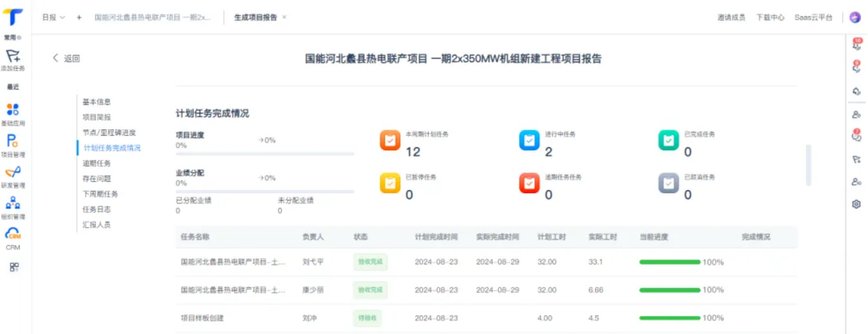Open the CRM module icon

click(x=13, y=234)
